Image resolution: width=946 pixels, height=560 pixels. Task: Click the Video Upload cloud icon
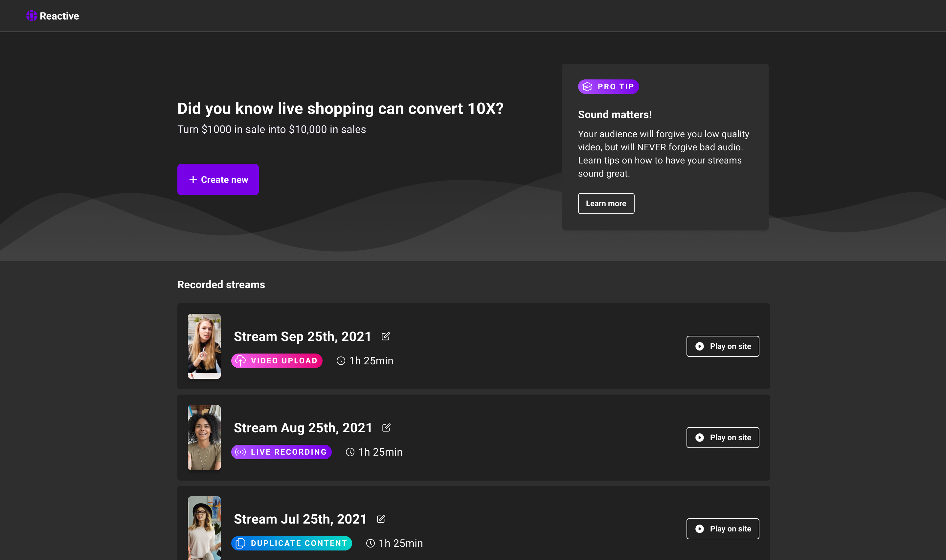[240, 361]
